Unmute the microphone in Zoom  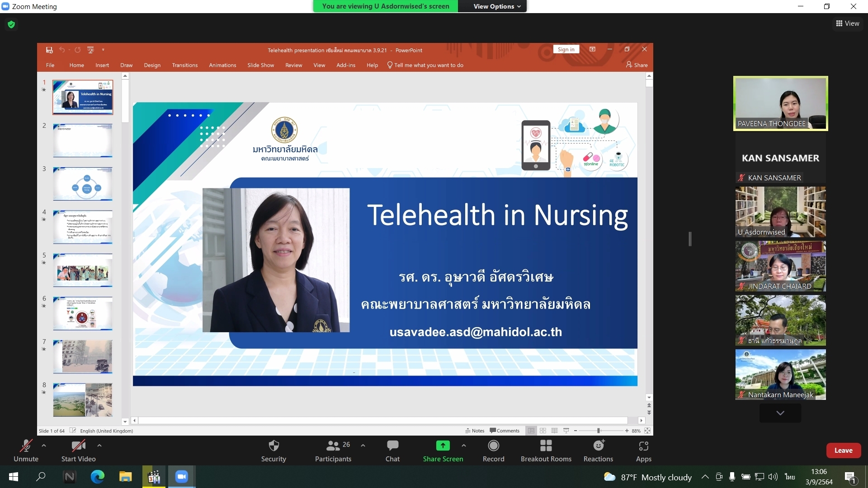(26, 450)
